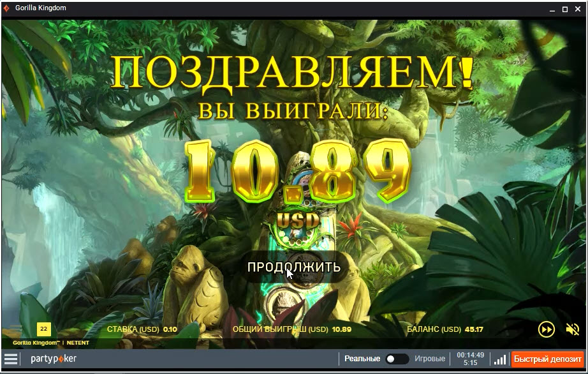Click the ПОЗДРАВЛЯЕМ! heading
The image size is (588, 374).
tap(293, 73)
